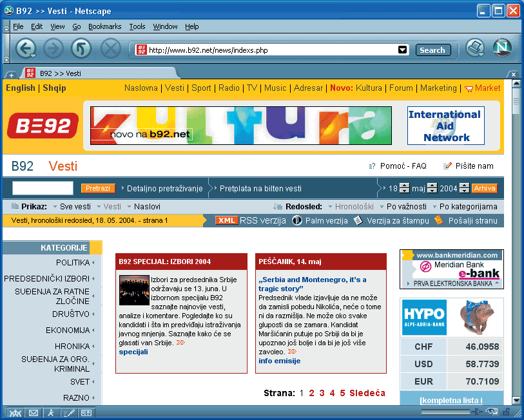The width and height of the screenshot is (524, 420).
Task: Select the Sve vesti display option
Action: (x=75, y=207)
